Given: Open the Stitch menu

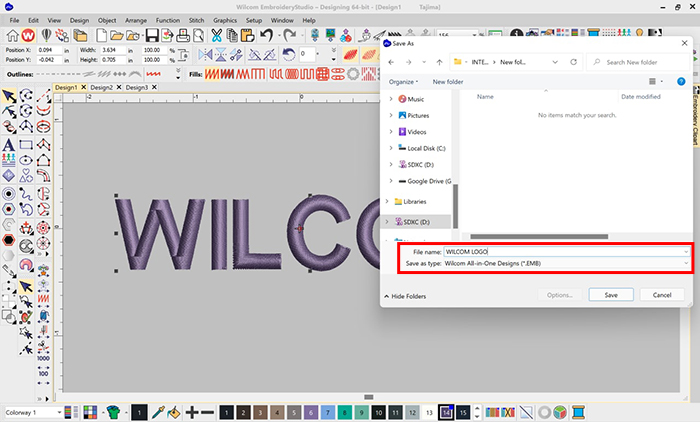Looking at the screenshot, I should pos(196,21).
